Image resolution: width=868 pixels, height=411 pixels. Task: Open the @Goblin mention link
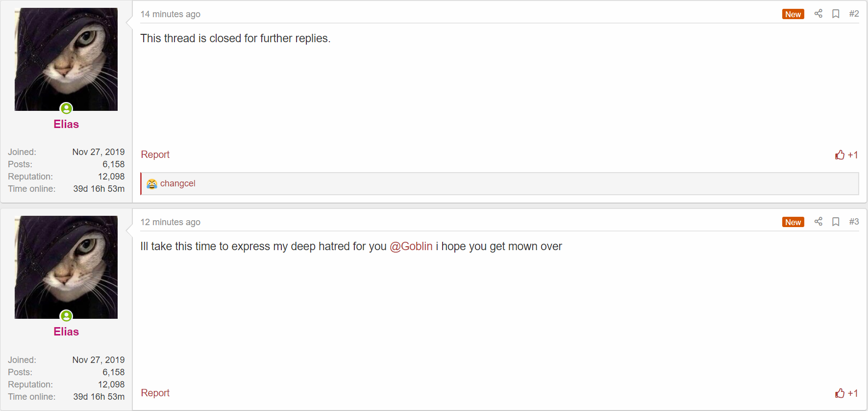pos(411,246)
